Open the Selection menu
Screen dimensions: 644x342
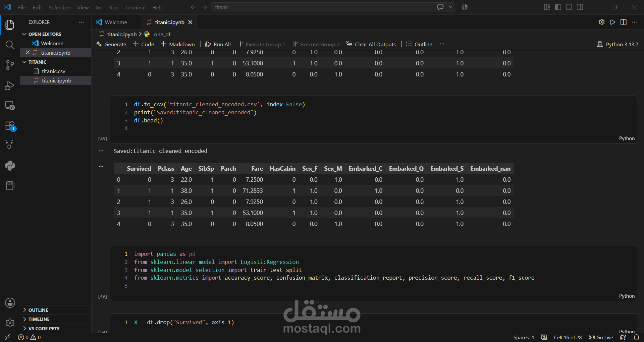pyautogui.click(x=59, y=7)
